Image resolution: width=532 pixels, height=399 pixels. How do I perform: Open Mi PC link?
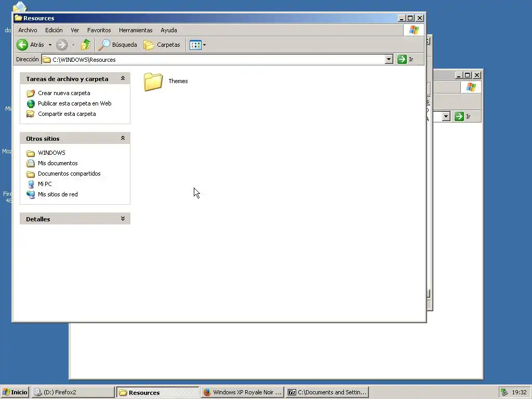(45, 184)
